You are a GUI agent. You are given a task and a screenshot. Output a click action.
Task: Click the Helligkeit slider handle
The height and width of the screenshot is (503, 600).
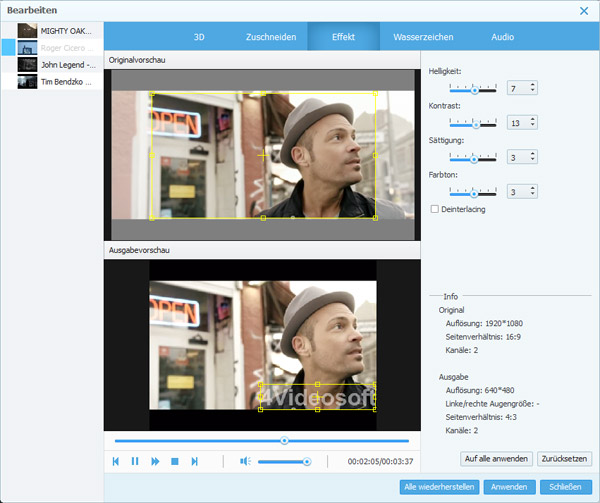coord(475,90)
